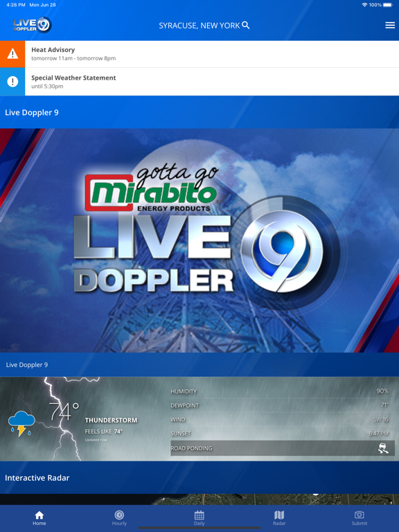Open location search magnifier icon

[x=246, y=25]
